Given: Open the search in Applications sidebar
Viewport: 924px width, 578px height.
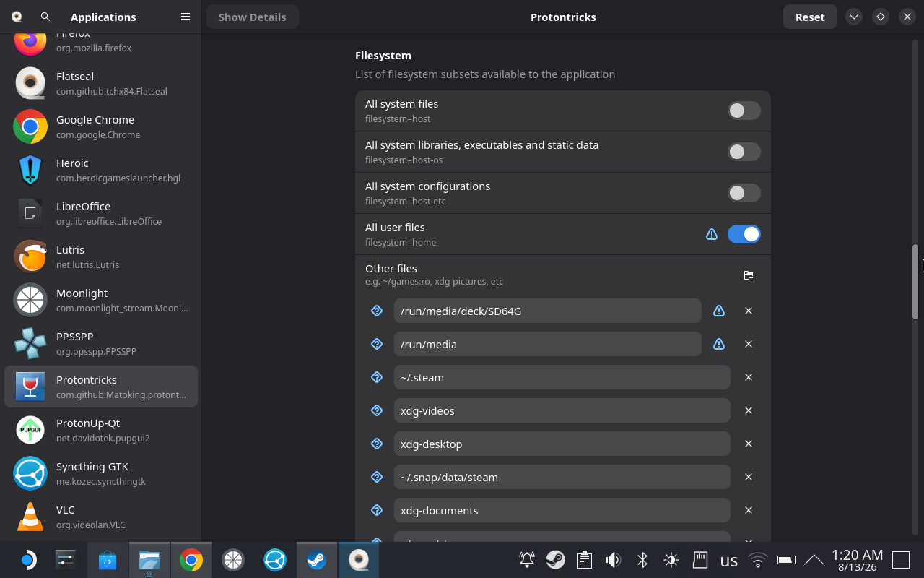Looking at the screenshot, I should click(x=45, y=17).
